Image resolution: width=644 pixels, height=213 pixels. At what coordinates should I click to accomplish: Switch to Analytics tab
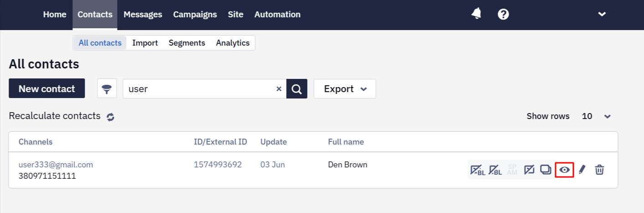pos(233,43)
